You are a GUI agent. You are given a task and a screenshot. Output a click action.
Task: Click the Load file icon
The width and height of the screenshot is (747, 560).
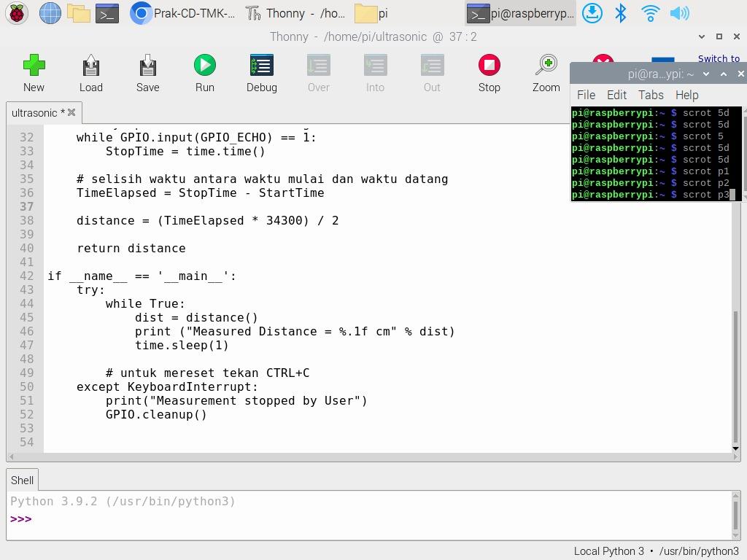(x=90, y=65)
